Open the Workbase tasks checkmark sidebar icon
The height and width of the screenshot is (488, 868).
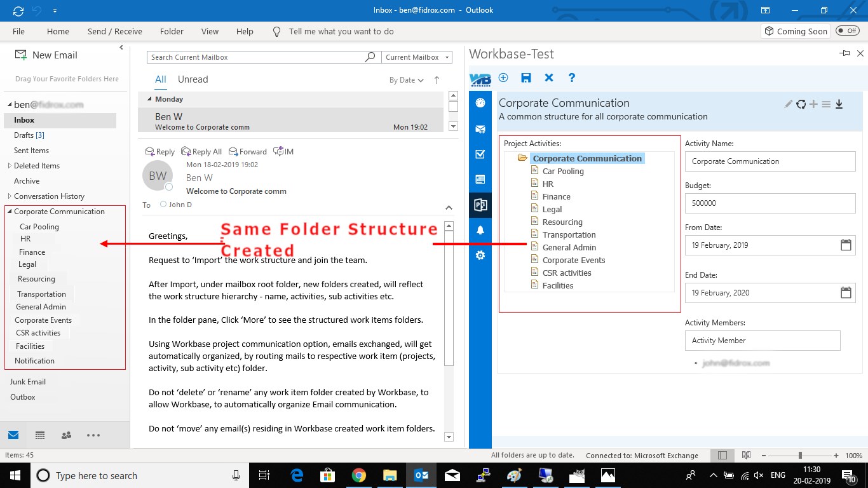click(480, 154)
